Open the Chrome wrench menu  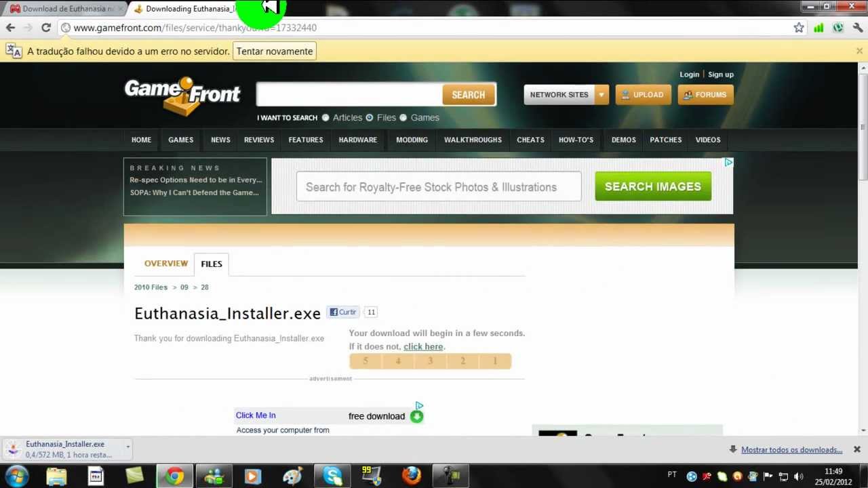(858, 28)
